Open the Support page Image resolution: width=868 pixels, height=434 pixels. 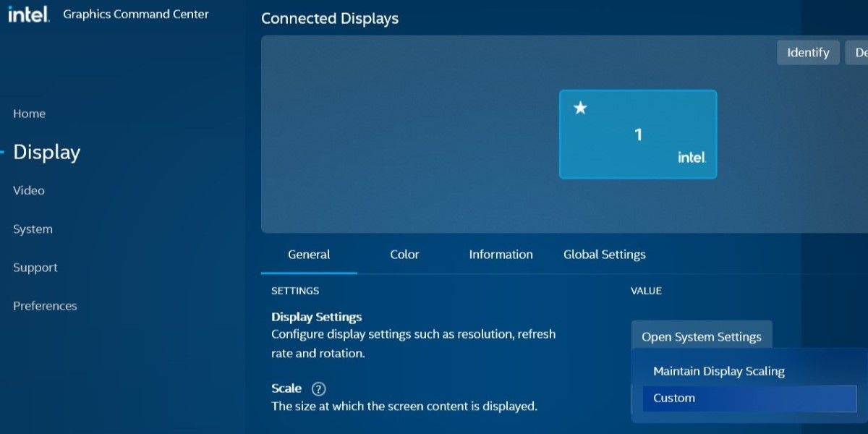coord(35,267)
